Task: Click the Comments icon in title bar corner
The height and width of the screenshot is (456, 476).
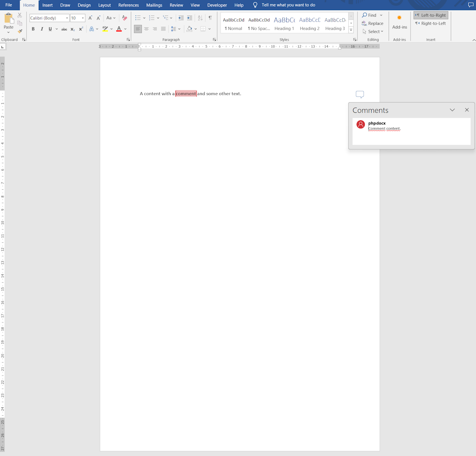Action: 471,5
